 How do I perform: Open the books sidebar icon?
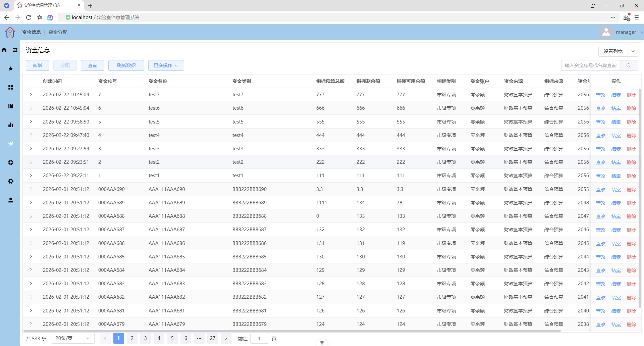(11, 106)
